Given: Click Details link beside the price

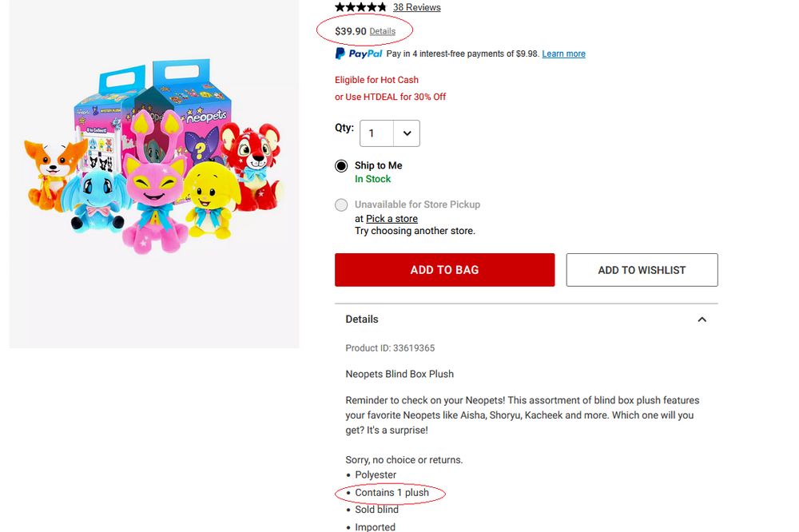Looking at the screenshot, I should [382, 31].
